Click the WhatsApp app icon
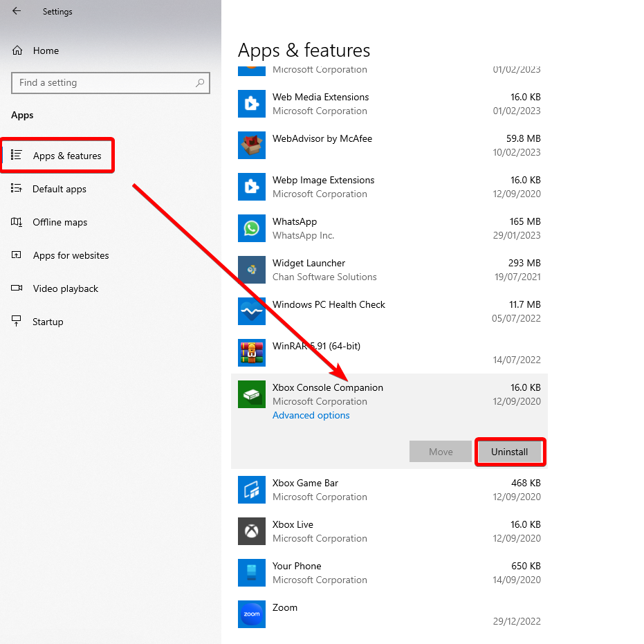This screenshot has width=644, height=644. point(251,228)
